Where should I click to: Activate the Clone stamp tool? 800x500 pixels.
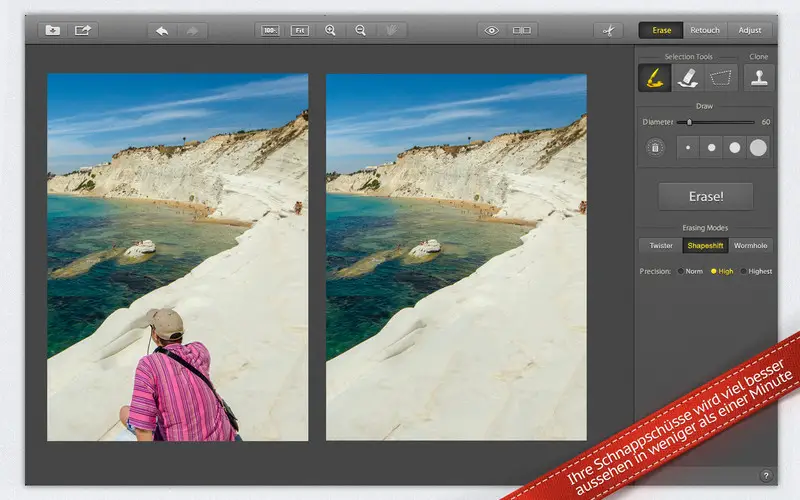[x=759, y=78]
